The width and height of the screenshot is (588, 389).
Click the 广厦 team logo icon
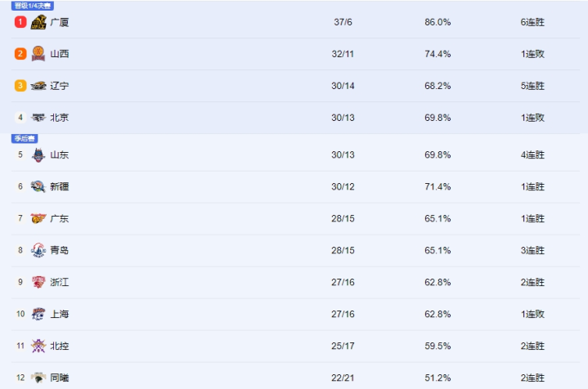(x=38, y=22)
